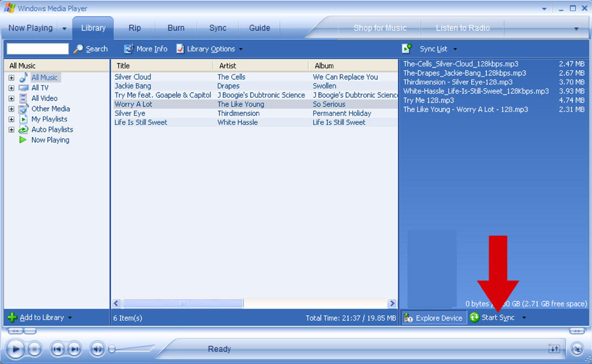Select the Silver Cloud track row

(255, 77)
